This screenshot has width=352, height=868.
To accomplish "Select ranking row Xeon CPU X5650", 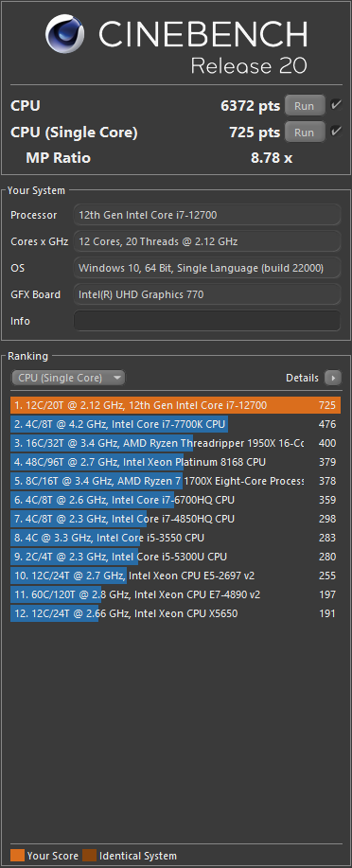I will coord(175,613).
